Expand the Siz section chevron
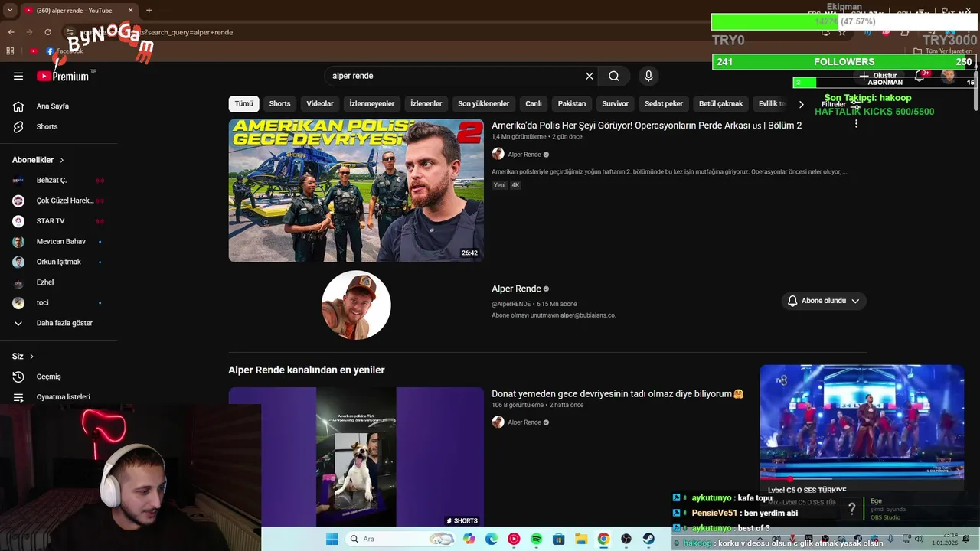The width and height of the screenshot is (980, 551). click(31, 357)
